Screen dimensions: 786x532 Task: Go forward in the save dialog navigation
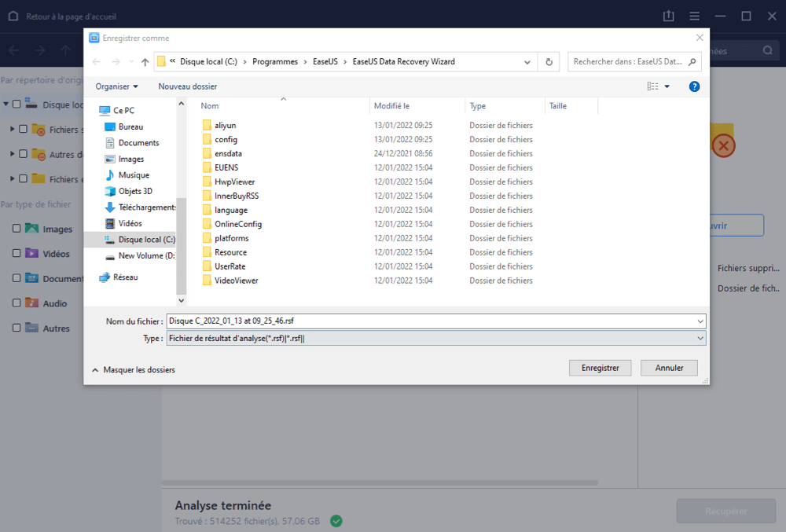(116, 61)
